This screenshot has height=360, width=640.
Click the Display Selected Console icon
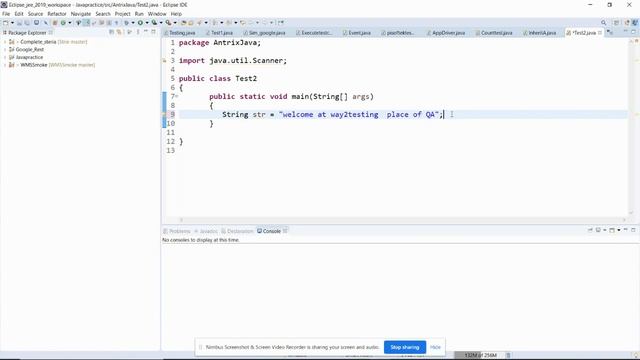click(x=598, y=230)
